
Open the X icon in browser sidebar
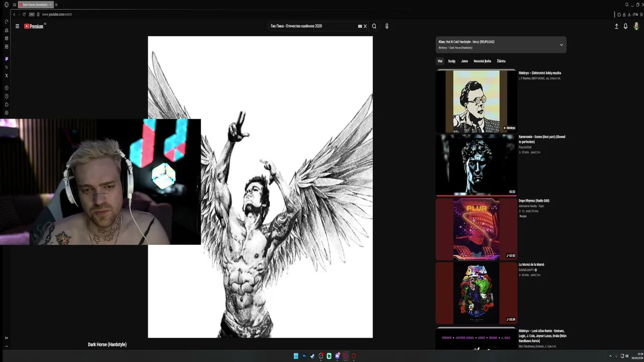tap(7, 75)
